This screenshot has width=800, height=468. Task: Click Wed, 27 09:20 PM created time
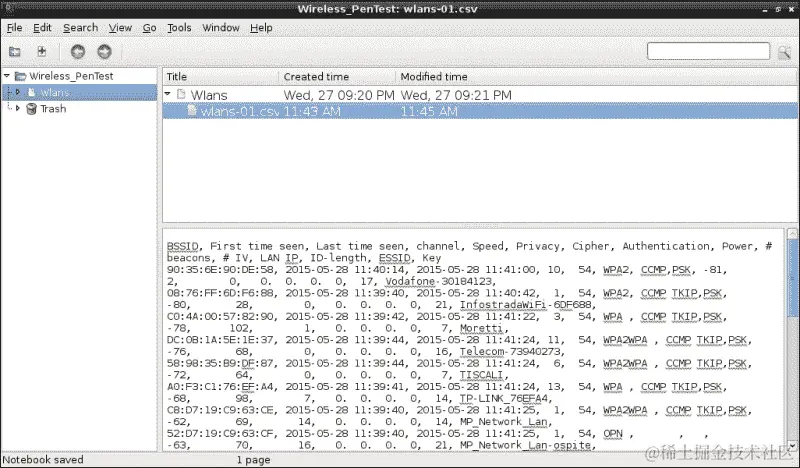coord(339,95)
